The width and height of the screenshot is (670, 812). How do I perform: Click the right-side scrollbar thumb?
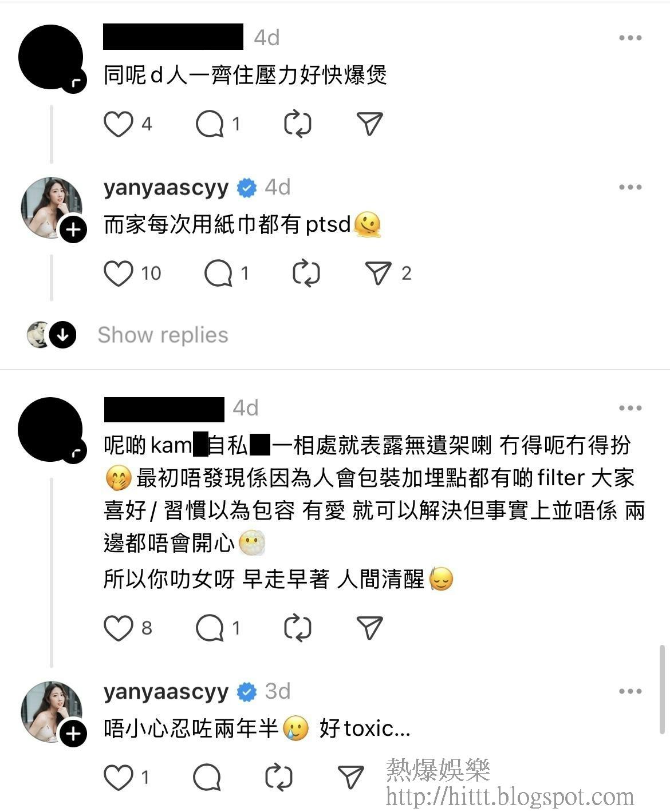tap(663, 690)
